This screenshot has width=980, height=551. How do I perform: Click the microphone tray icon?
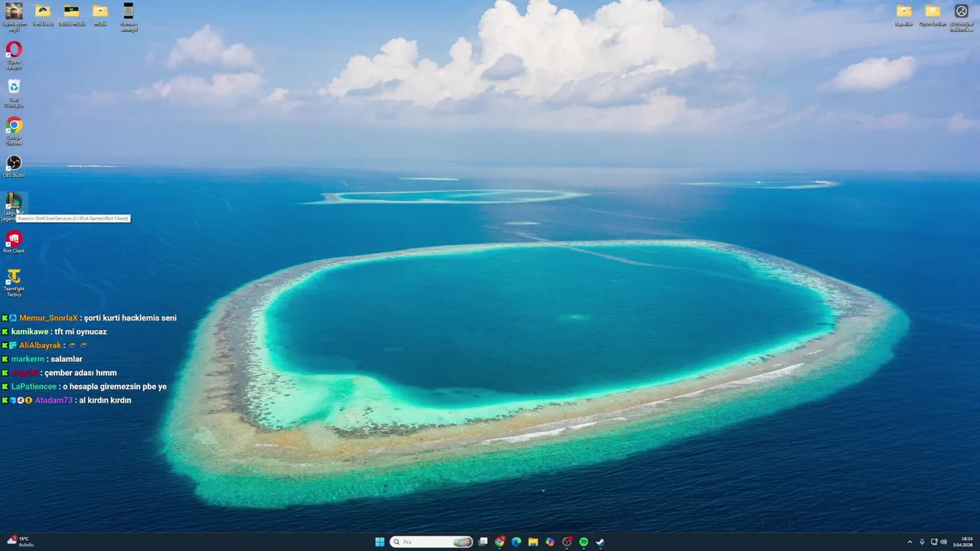922,542
